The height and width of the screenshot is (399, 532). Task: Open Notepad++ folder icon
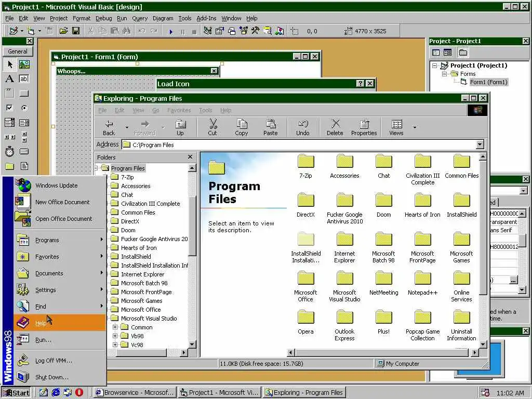422,284
